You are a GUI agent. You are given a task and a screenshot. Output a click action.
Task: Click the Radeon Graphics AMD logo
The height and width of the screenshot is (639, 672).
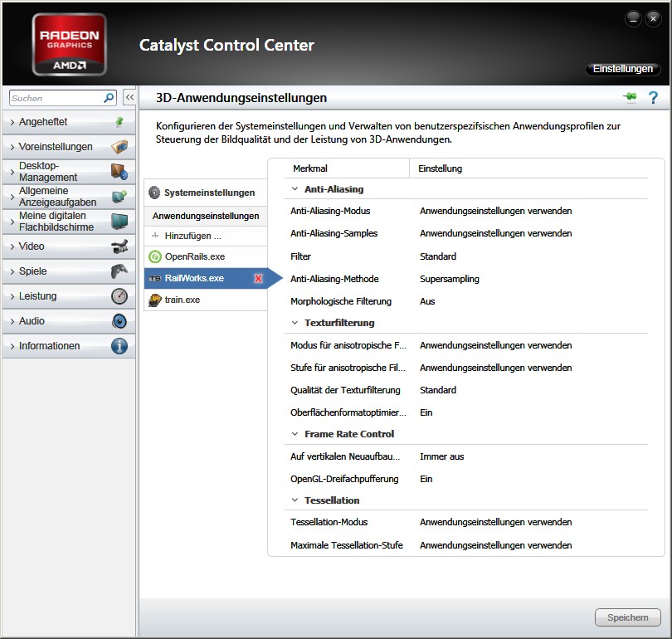[70, 45]
